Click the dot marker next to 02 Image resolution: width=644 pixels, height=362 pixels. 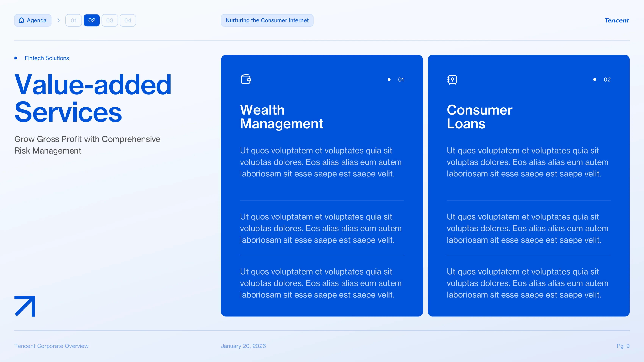tap(595, 80)
